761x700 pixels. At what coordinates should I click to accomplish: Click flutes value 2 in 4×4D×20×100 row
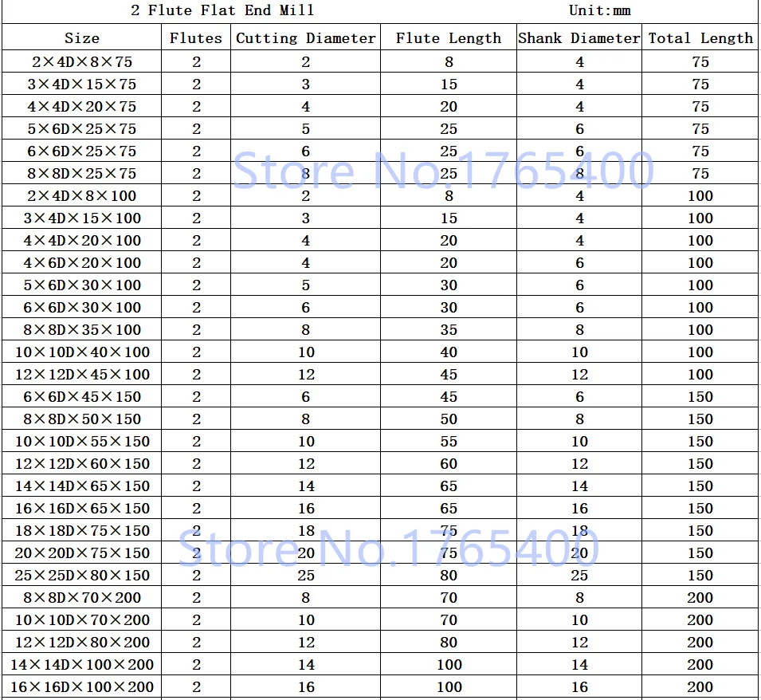click(x=196, y=240)
